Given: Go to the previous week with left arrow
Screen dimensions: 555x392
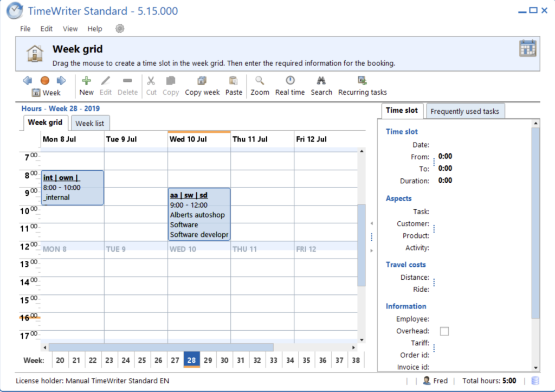Looking at the screenshot, I should pos(27,80).
